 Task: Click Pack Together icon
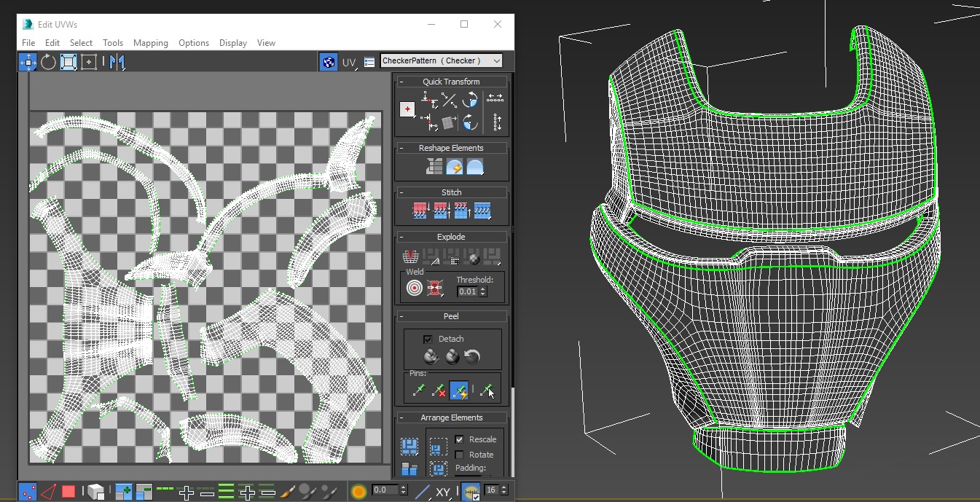click(438, 447)
